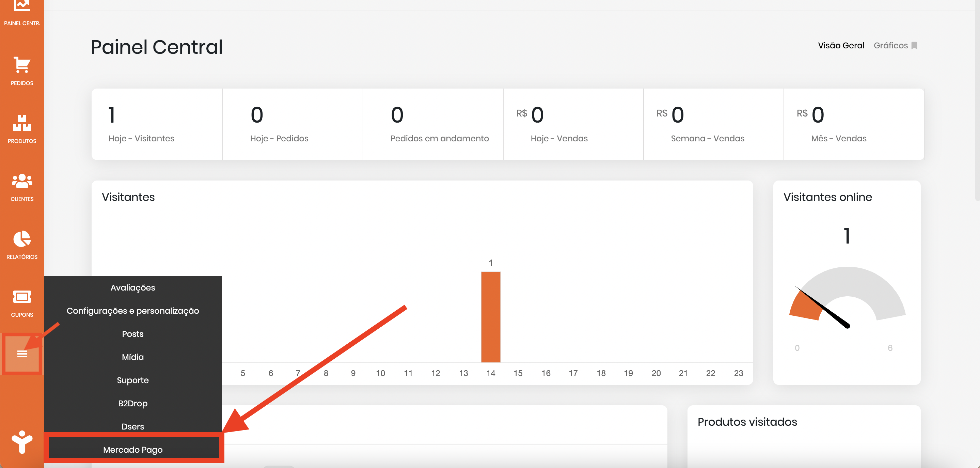Click the person logo icon at sidebar bottom
This screenshot has height=468, width=980.
pos(22,442)
